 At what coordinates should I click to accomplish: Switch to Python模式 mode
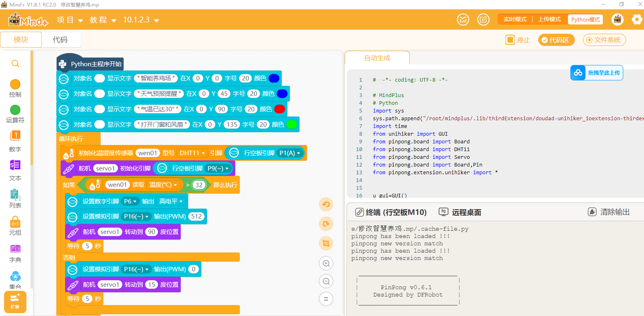pyautogui.click(x=585, y=19)
